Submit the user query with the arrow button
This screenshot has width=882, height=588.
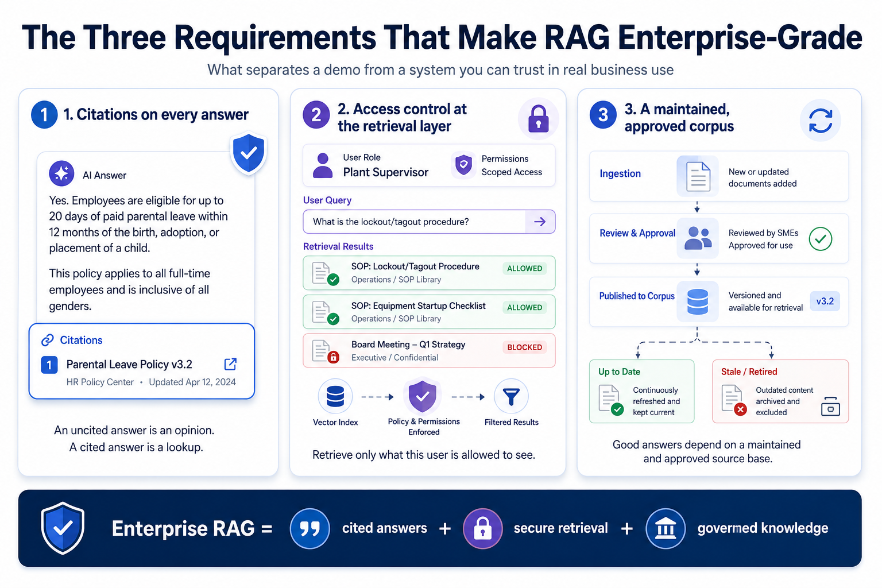[540, 222]
